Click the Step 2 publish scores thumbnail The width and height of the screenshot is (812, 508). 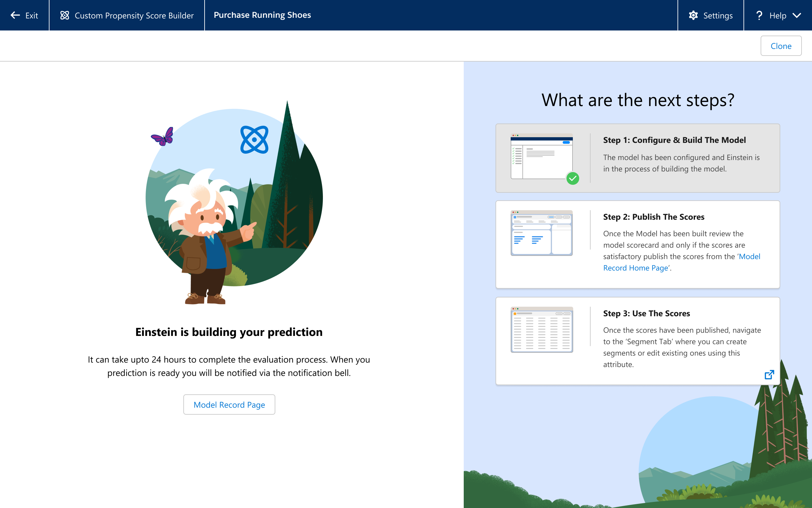click(x=541, y=233)
